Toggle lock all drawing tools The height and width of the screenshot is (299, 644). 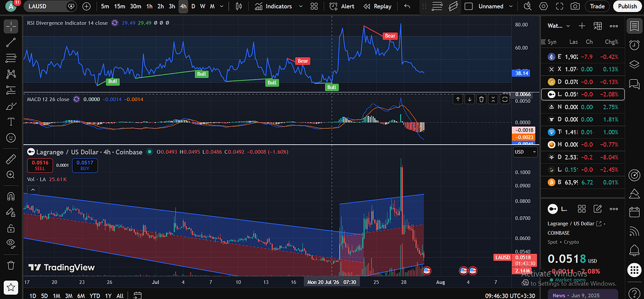pyautogui.click(x=11, y=227)
